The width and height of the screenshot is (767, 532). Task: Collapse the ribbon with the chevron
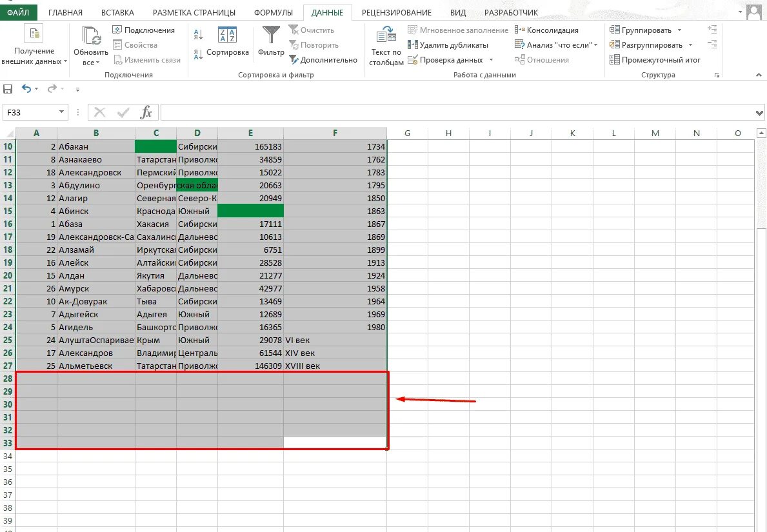coord(759,75)
